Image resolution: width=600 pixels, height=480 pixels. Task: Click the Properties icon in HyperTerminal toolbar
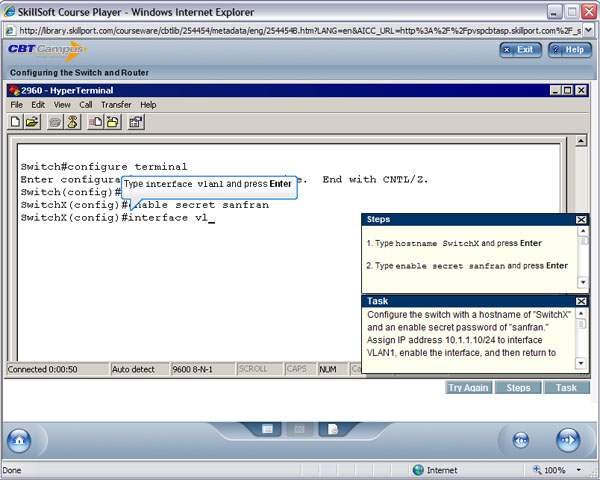[x=136, y=122]
